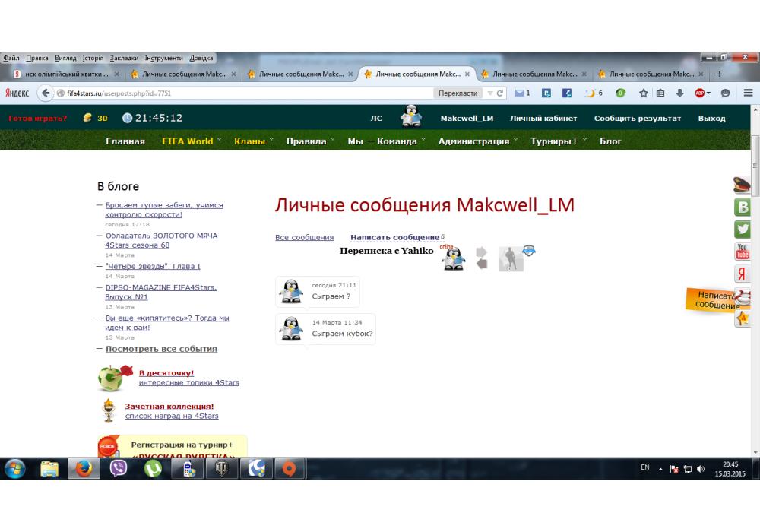Click 'Посмотреть все события' link
Image resolution: width=760 pixels, height=532 pixels.
(161, 349)
